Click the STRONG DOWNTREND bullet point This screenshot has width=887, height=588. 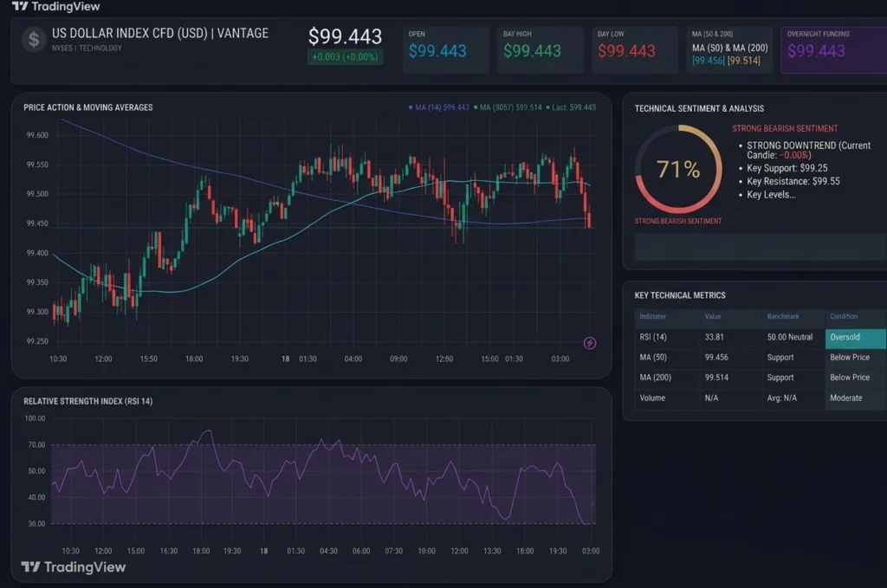click(808, 150)
